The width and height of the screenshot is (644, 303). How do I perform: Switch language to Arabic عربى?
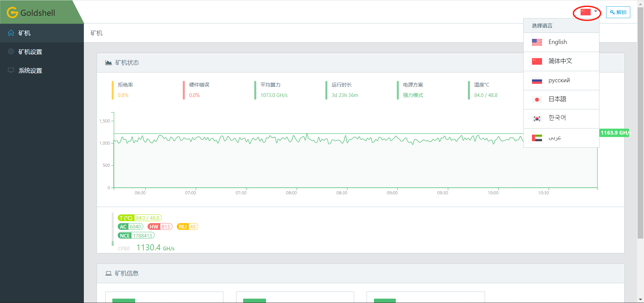point(555,138)
